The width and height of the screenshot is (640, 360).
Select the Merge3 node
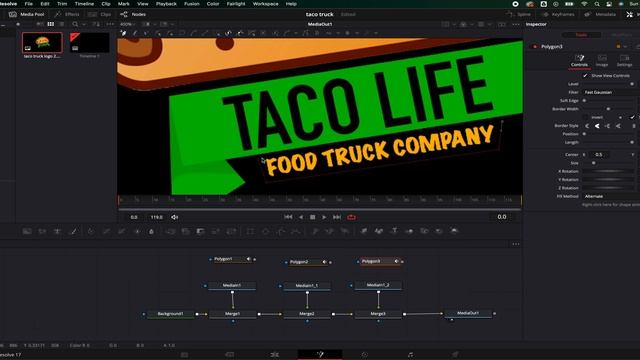378,314
